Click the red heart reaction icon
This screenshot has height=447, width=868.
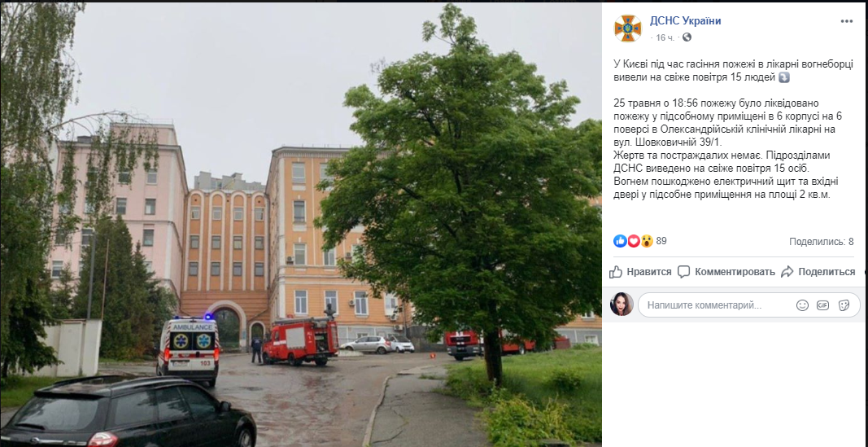coord(633,241)
